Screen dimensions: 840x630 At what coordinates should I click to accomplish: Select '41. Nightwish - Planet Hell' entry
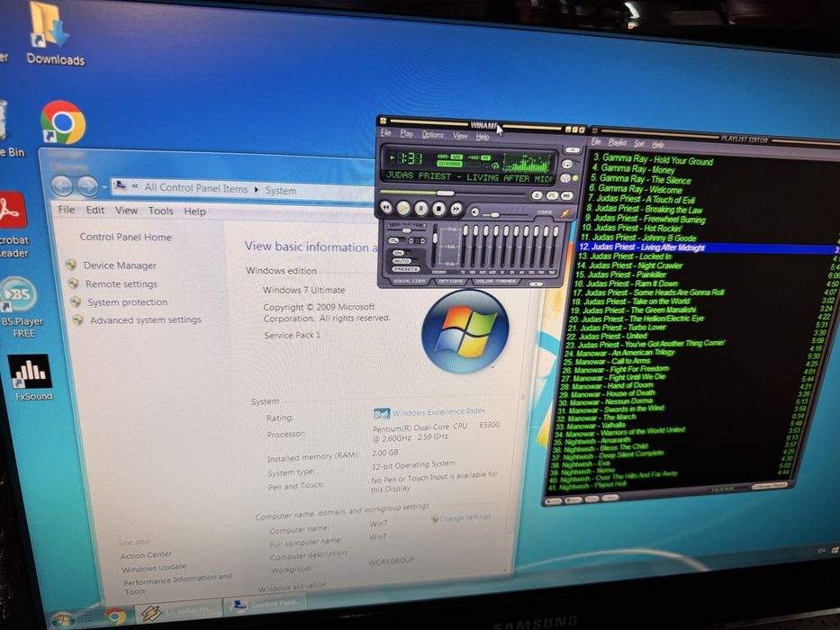[587, 485]
